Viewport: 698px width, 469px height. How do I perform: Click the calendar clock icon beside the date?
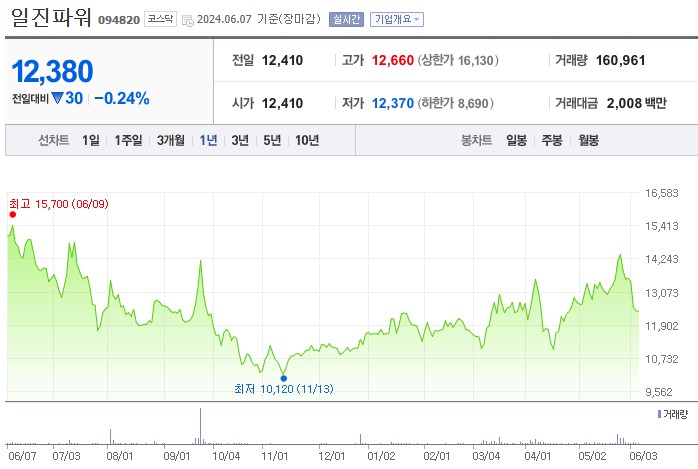(188, 20)
